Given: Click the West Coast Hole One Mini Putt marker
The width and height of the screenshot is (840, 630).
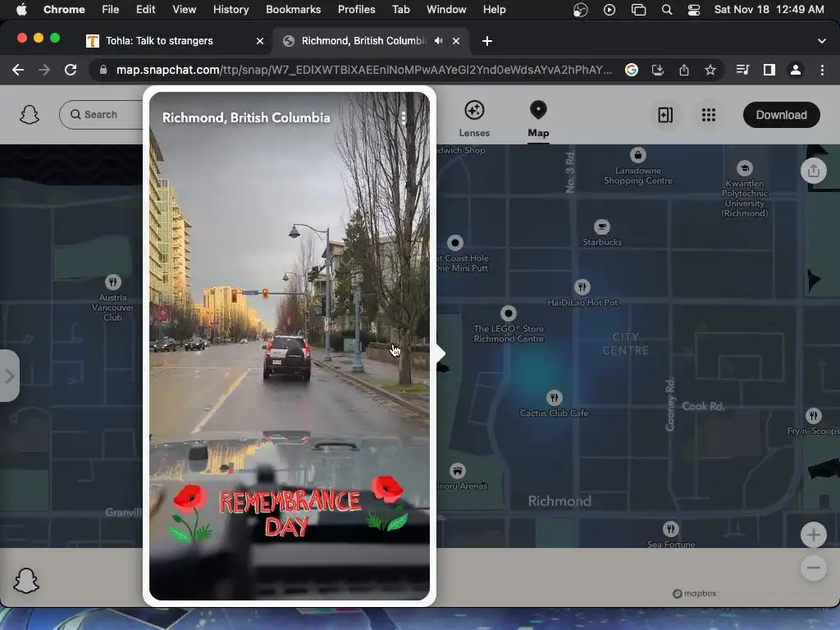Looking at the screenshot, I should [454, 243].
